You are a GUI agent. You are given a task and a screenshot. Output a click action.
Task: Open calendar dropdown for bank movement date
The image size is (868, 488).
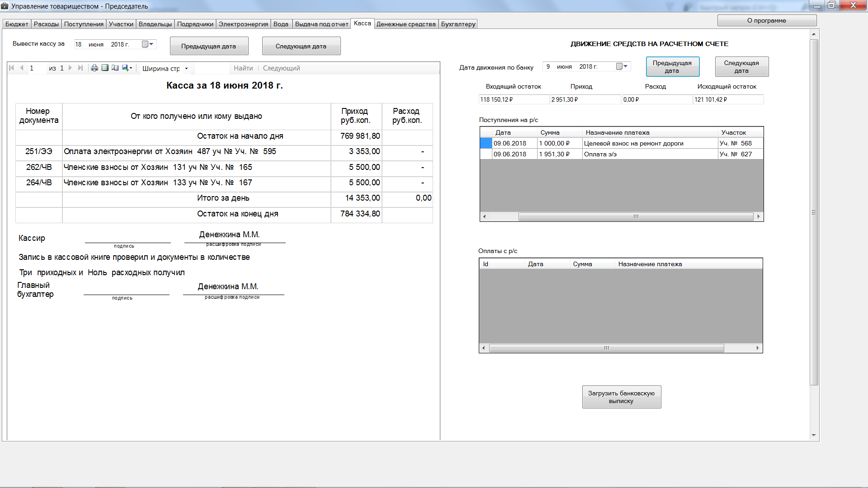623,66
